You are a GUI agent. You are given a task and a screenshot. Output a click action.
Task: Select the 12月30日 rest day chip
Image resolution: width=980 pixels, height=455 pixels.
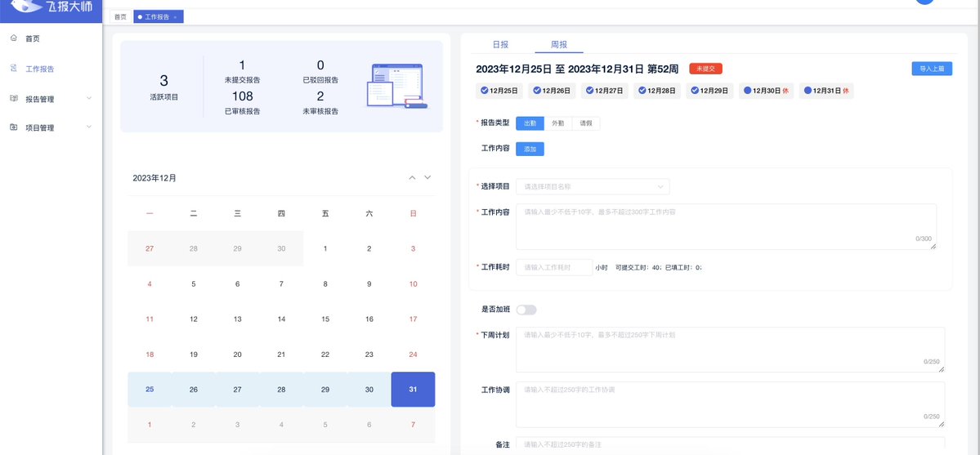tap(766, 91)
